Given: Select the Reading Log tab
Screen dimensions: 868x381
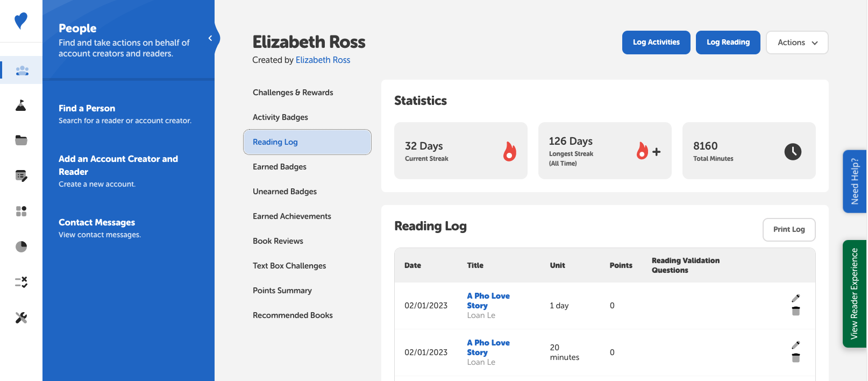Looking at the screenshot, I should (307, 142).
